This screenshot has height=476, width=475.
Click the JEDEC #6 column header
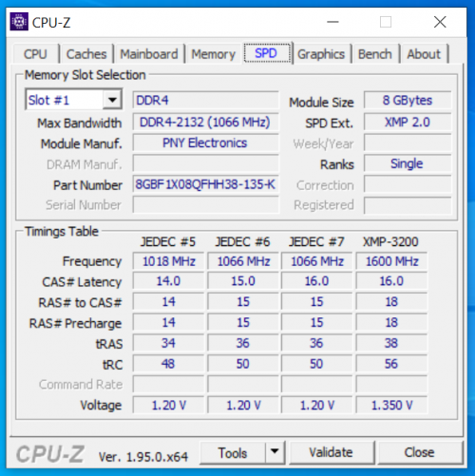click(243, 242)
